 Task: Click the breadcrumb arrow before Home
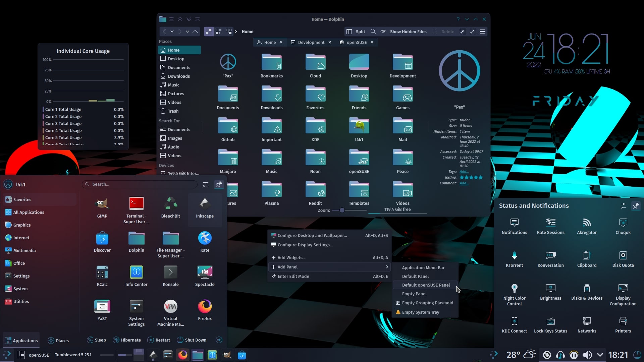pos(236,32)
